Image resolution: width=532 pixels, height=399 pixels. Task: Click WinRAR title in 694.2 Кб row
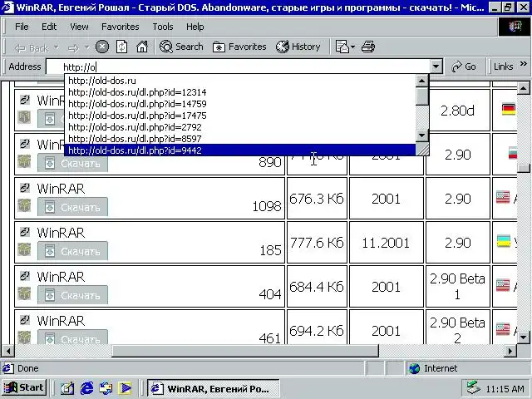(x=61, y=321)
